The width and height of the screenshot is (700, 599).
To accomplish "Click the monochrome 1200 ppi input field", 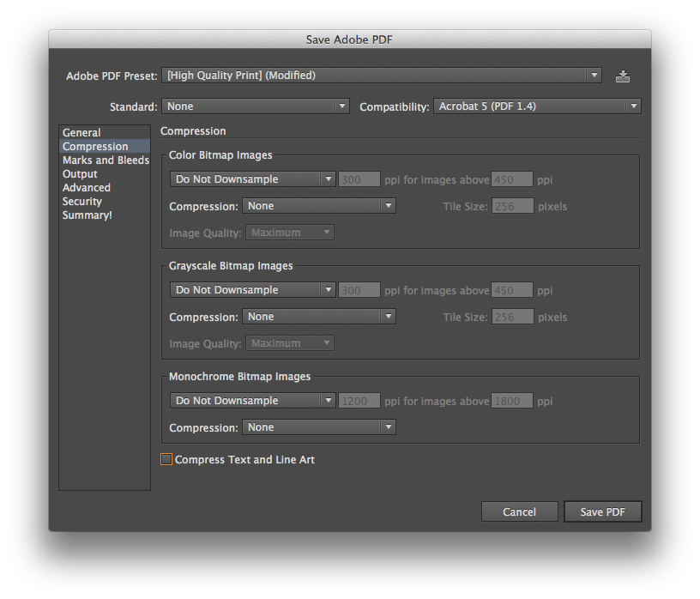I will pyautogui.click(x=359, y=400).
